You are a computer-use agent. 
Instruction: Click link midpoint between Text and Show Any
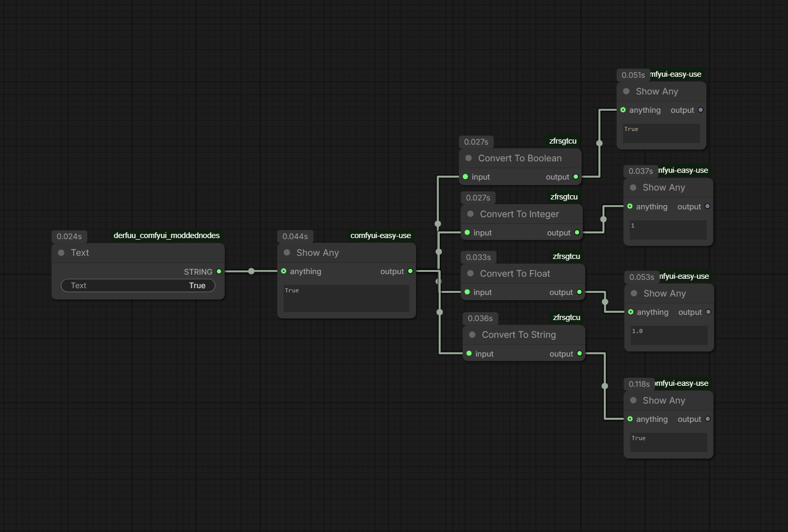click(x=251, y=271)
